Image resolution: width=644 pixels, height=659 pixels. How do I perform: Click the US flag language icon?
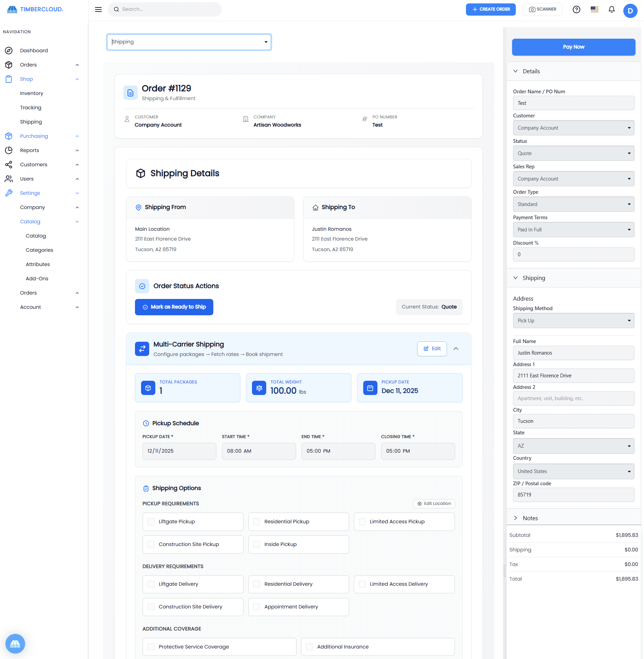pyautogui.click(x=594, y=10)
